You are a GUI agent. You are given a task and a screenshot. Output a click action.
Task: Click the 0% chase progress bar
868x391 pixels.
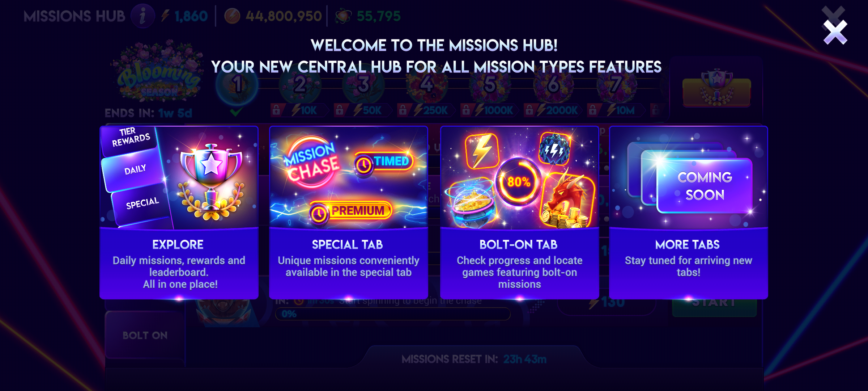(x=393, y=314)
